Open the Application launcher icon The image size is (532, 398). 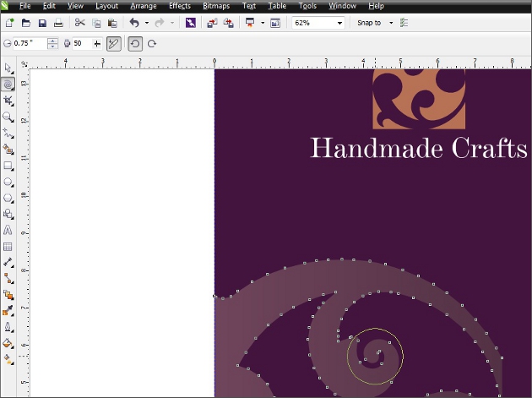click(x=250, y=23)
